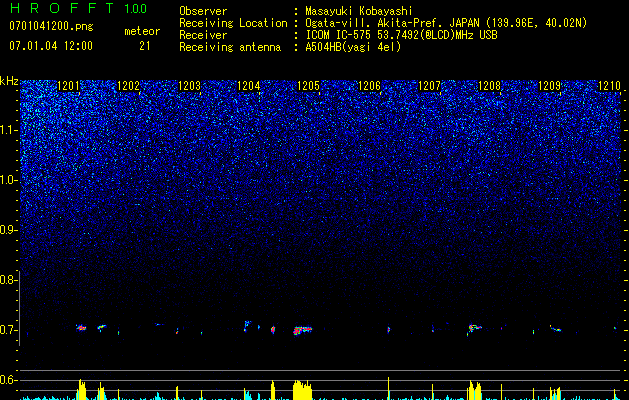Click the meteor label
The image size is (629, 400).
pos(142,31)
